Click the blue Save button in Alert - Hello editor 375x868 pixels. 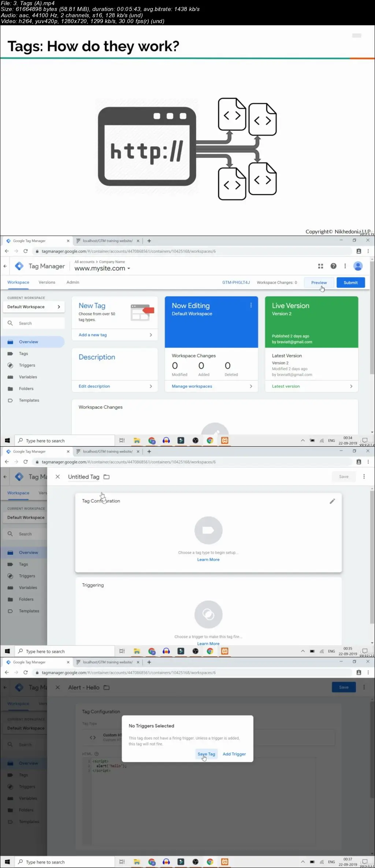[x=344, y=687]
